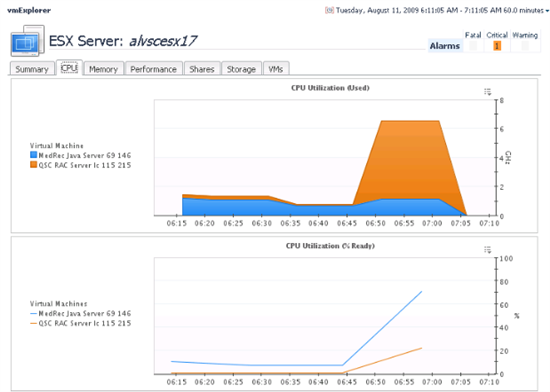550x392 pixels.
Task: Select the CPU tab
Action: click(69, 68)
